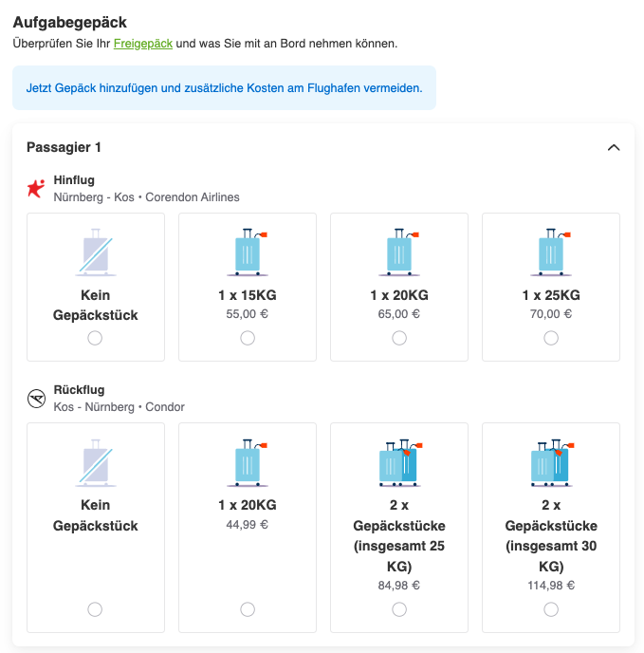Collapse the Passagier 1 section chevron
This screenshot has width=644, height=653.
pos(614,147)
